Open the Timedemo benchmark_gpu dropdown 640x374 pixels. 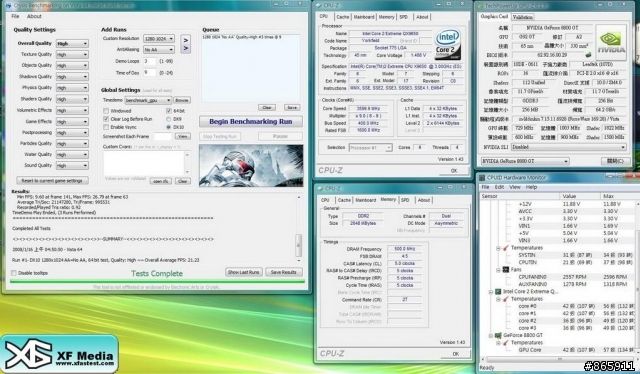point(148,100)
